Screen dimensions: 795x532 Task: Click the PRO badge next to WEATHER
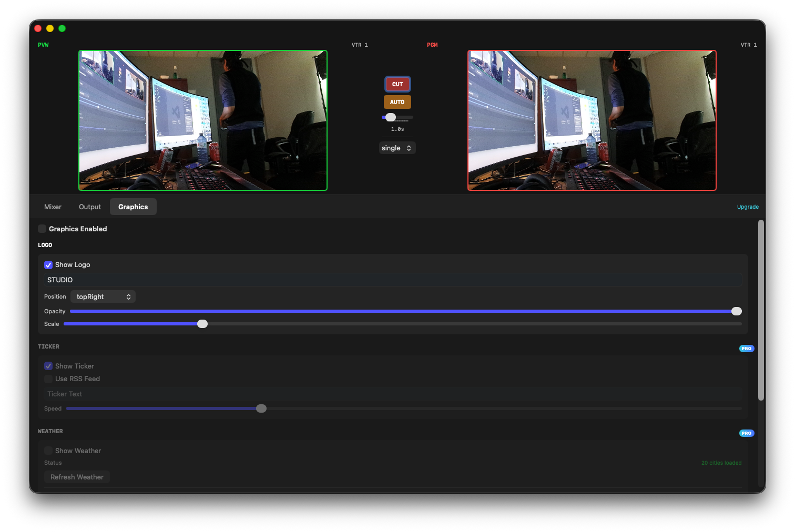coord(746,433)
